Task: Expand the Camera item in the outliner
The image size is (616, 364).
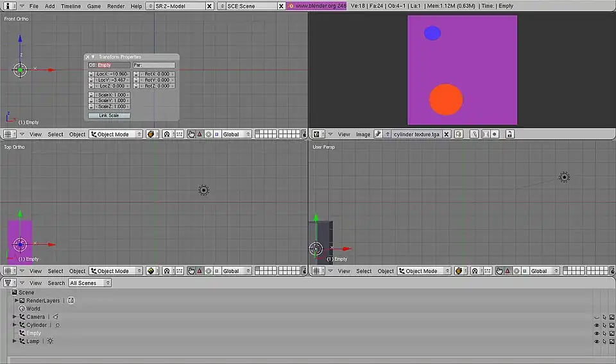Action: coord(15,317)
